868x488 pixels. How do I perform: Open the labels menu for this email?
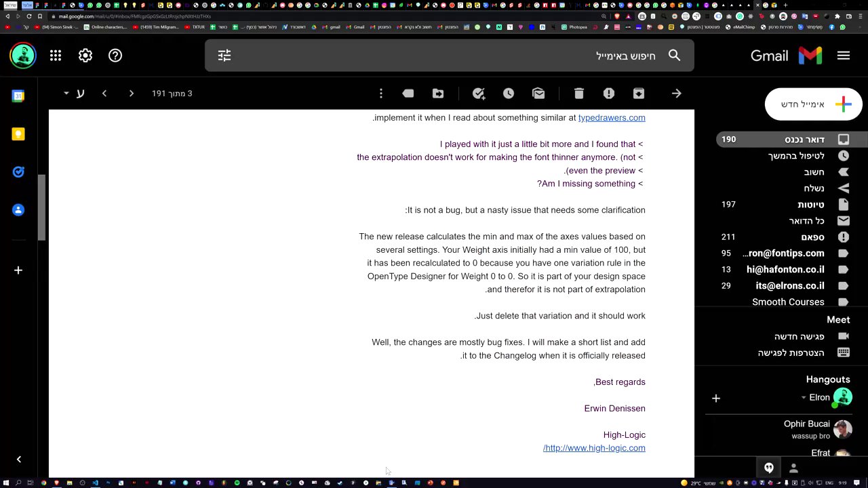[408, 94]
